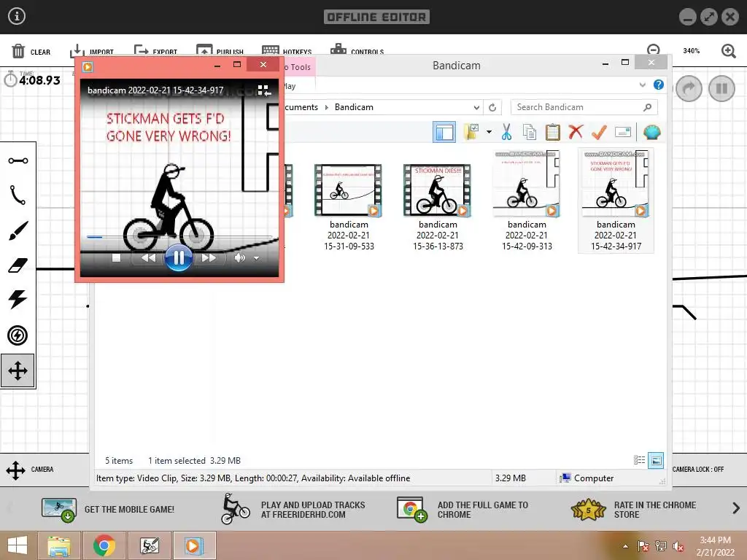Open the Controls menu in the editor
Viewport: 747px width, 560px height.
pyautogui.click(x=357, y=51)
